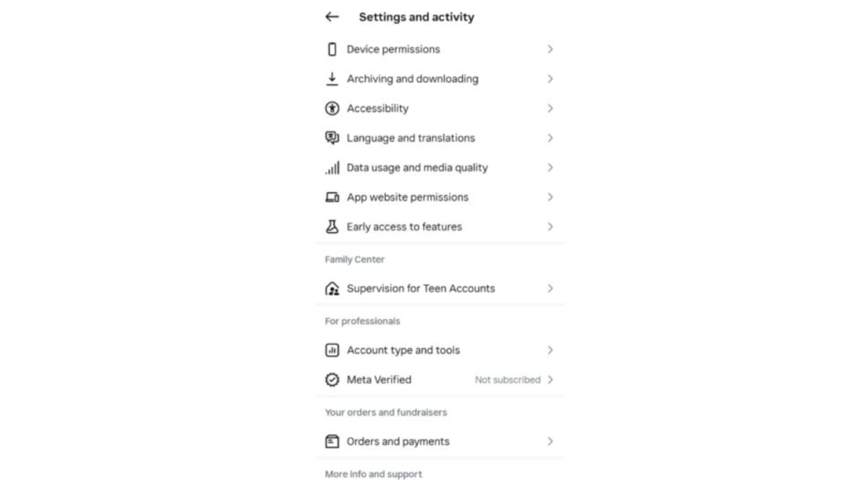The height and width of the screenshot is (488, 868).
Task: Click the Accessibility person icon
Action: point(332,108)
